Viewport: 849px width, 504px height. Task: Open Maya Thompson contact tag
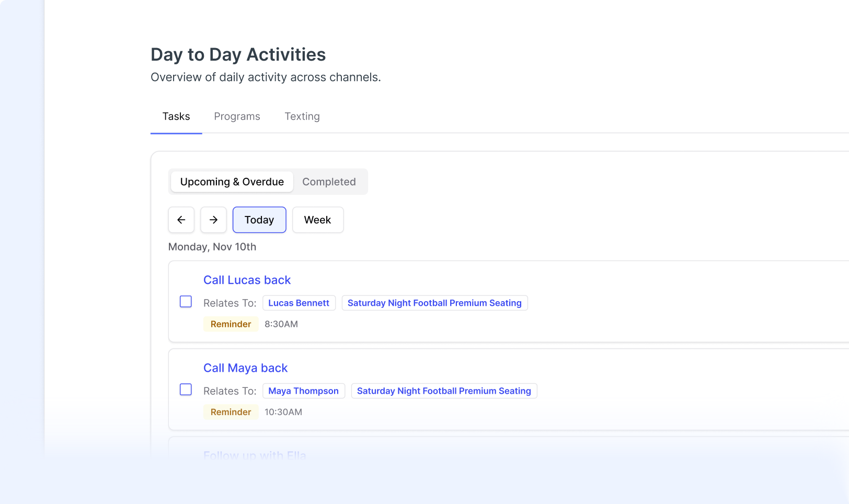click(304, 391)
